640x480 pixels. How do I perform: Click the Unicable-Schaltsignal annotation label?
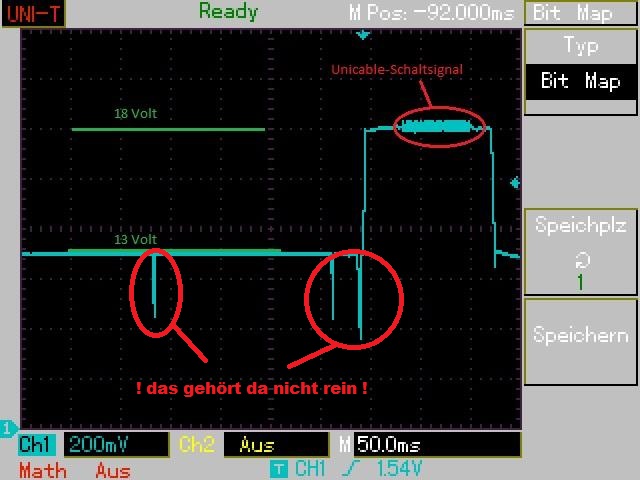point(396,69)
